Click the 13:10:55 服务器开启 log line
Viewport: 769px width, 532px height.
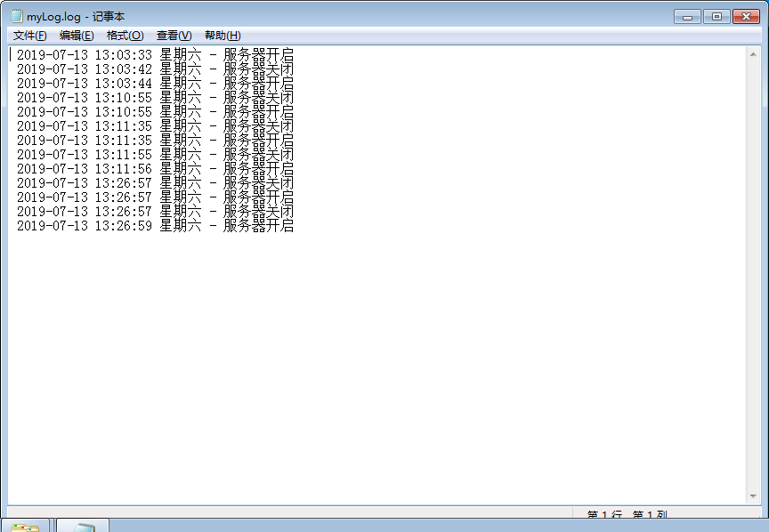(155, 111)
